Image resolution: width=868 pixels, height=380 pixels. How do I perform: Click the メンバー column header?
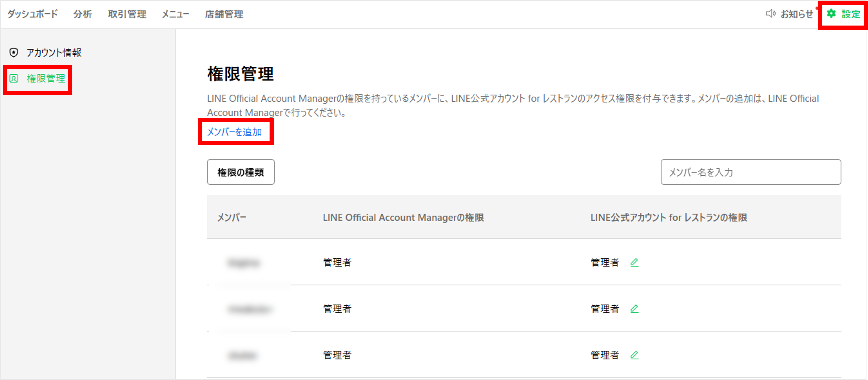[x=232, y=217]
